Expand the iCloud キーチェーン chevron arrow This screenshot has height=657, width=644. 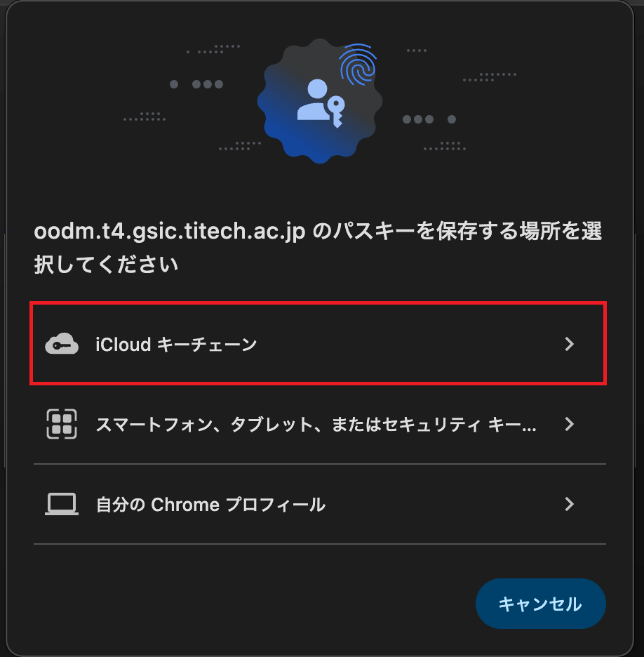570,344
